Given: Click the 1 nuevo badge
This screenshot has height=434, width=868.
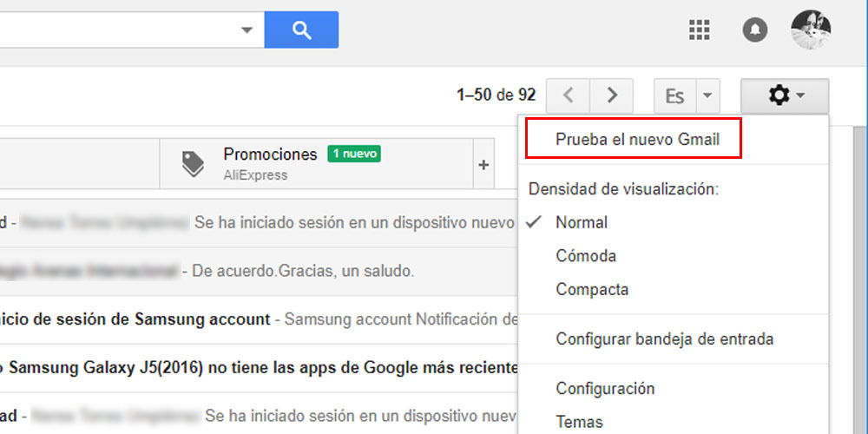Looking at the screenshot, I should (x=354, y=154).
